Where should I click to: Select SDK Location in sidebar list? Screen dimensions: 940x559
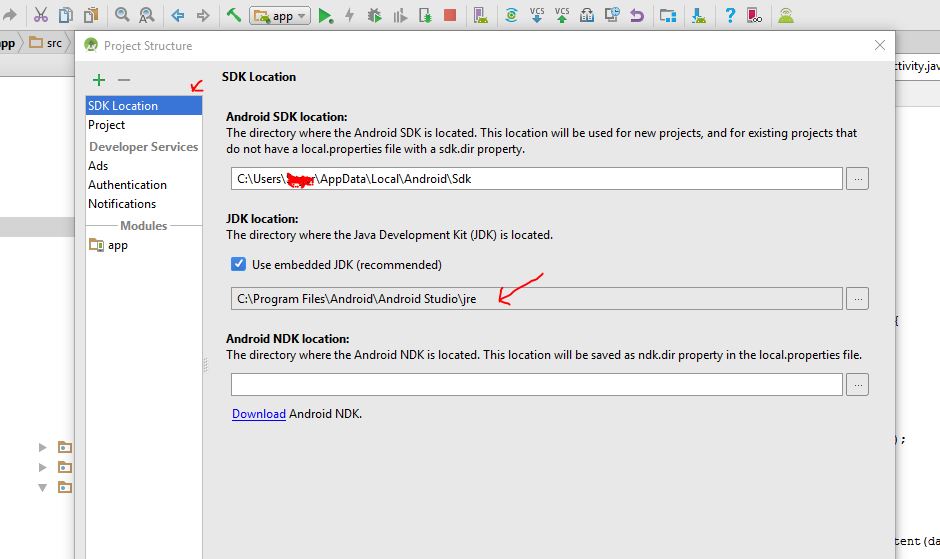click(x=144, y=106)
